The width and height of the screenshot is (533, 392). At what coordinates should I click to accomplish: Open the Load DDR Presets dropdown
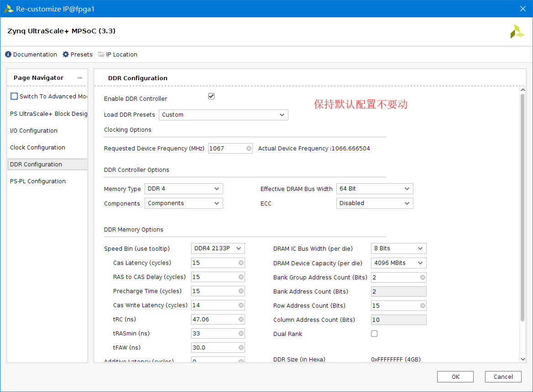[x=224, y=115]
